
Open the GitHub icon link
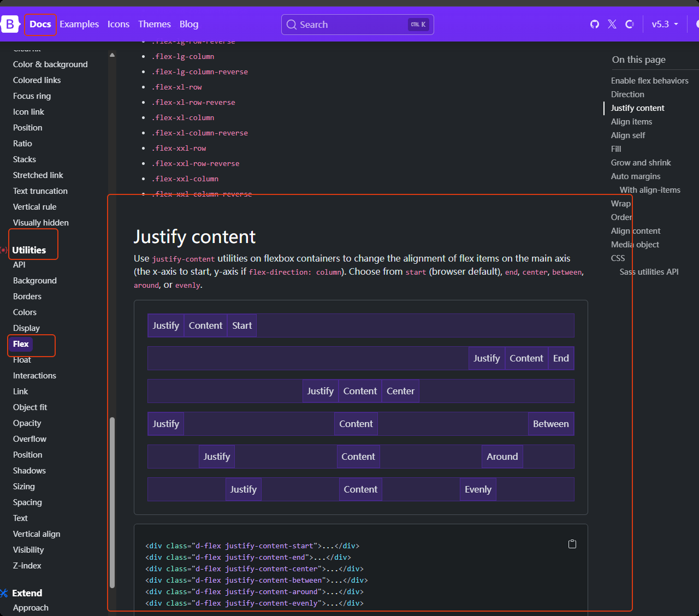coord(595,24)
